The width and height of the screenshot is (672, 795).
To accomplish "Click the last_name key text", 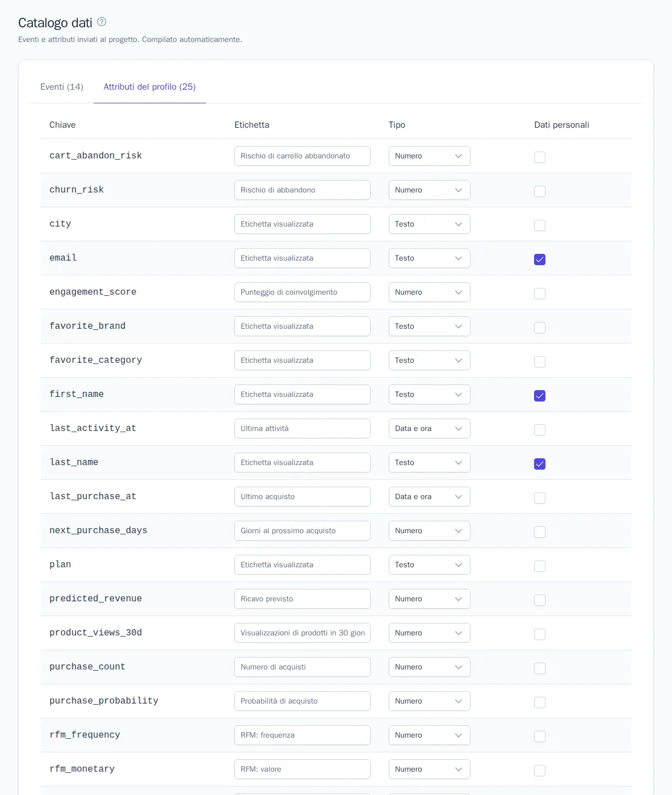I will [x=74, y=462].
